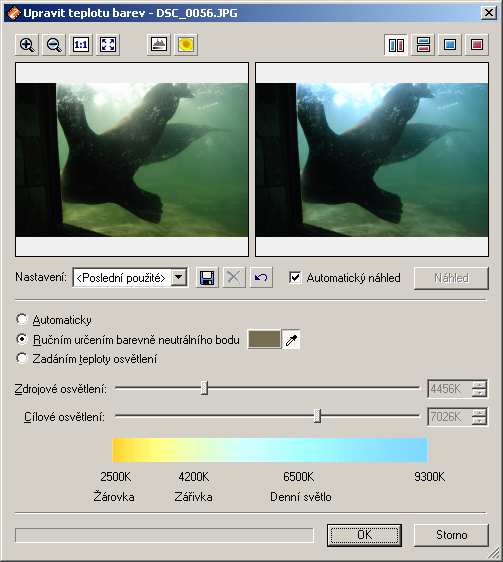Screen dimensions: 503x562
Task: Show only the red single preview
Action: (x=477, y=45)
